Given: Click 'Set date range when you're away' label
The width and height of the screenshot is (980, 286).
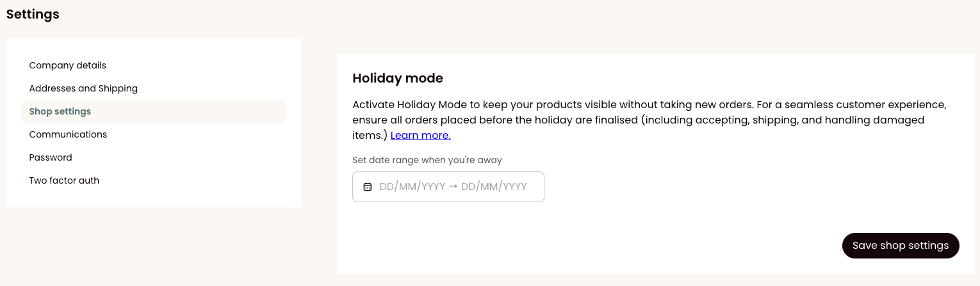Looking at the screenshot, I should click(427, 160).
